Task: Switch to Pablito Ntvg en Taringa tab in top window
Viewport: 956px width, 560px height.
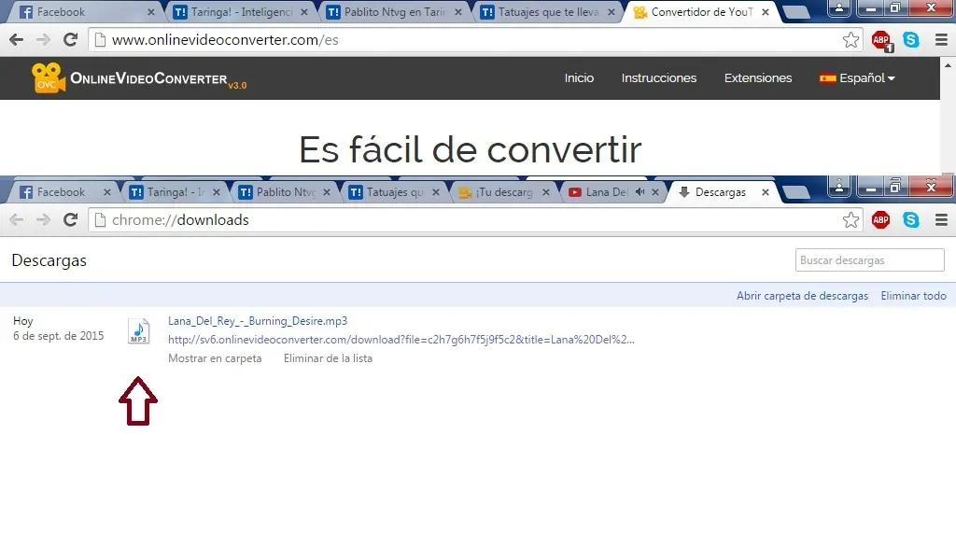Action: coord(393,12)
